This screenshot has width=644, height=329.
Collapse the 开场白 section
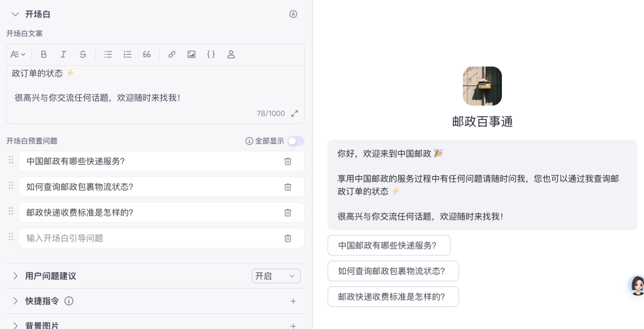point(15,14)
